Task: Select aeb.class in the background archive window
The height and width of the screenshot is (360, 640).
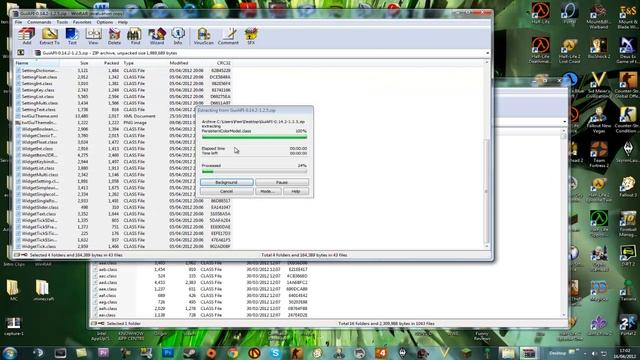Action: [201, 269]
